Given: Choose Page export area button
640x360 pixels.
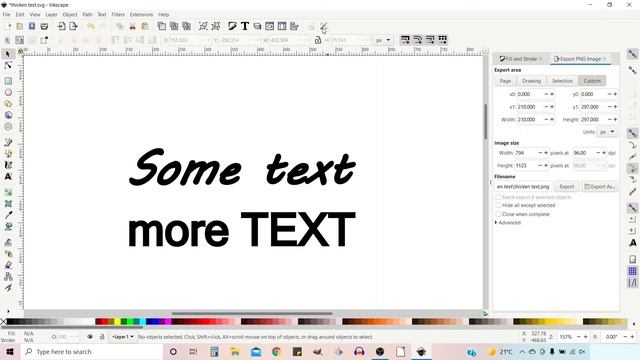Looking at the screenshot, I should pyautogui.click(x=505, y=81).
